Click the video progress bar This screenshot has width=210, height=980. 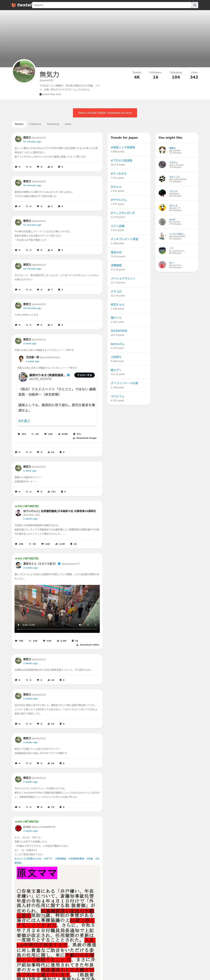click(x=57, y=629)
